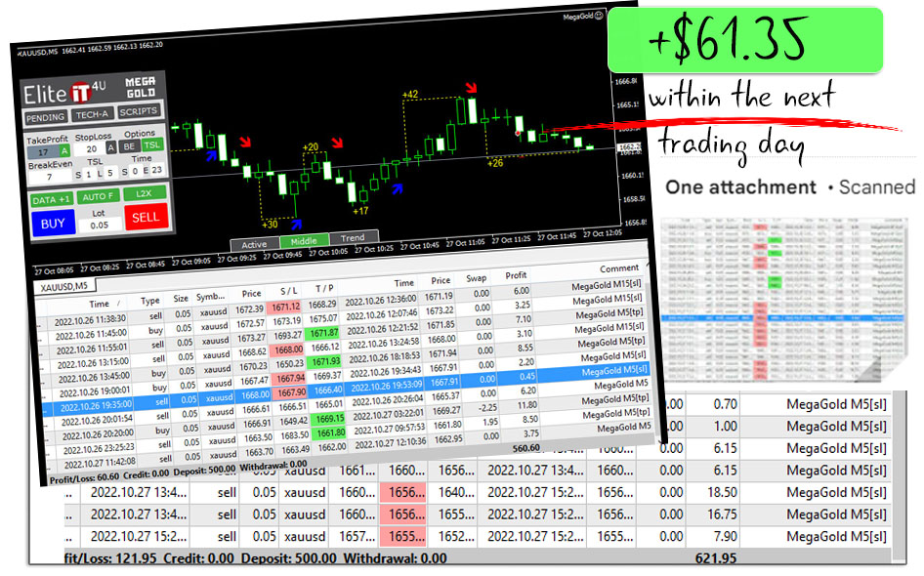924x576 pixels.
Task: Click the profit value 7.90 in back table
Action: [x=725, y=537]
